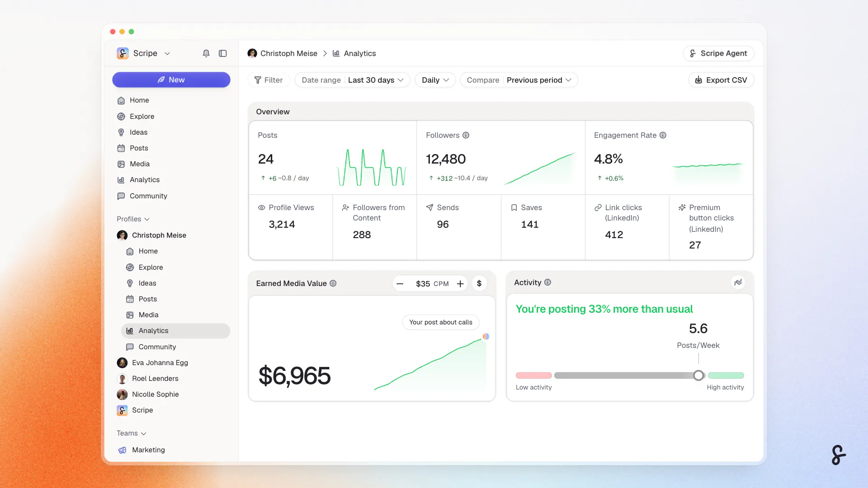The width and height of the screenshot is (868, 488).
Task: Click the pink low activity bar segment
Action: [534, 375]
